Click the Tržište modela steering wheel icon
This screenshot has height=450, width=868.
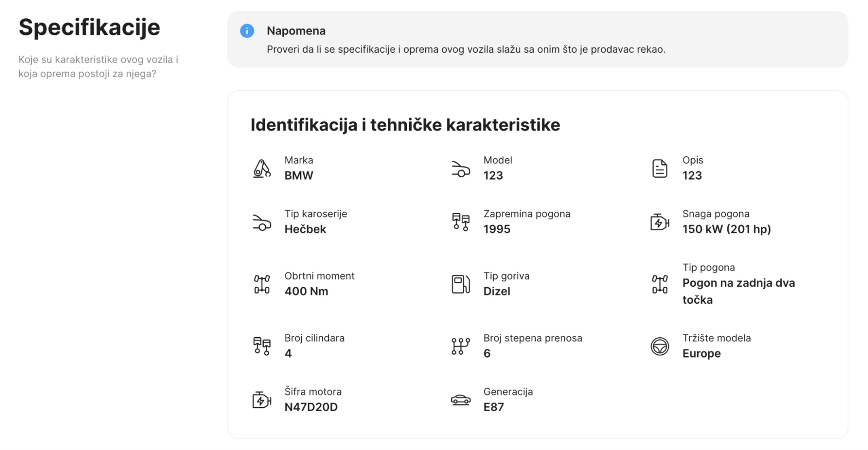[659, 346]
